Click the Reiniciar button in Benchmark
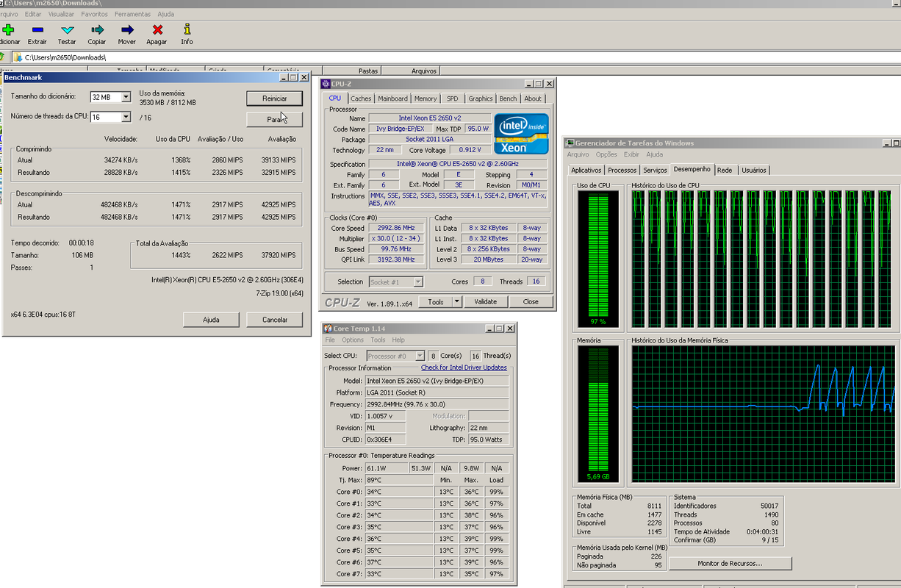 pos(274,98)
